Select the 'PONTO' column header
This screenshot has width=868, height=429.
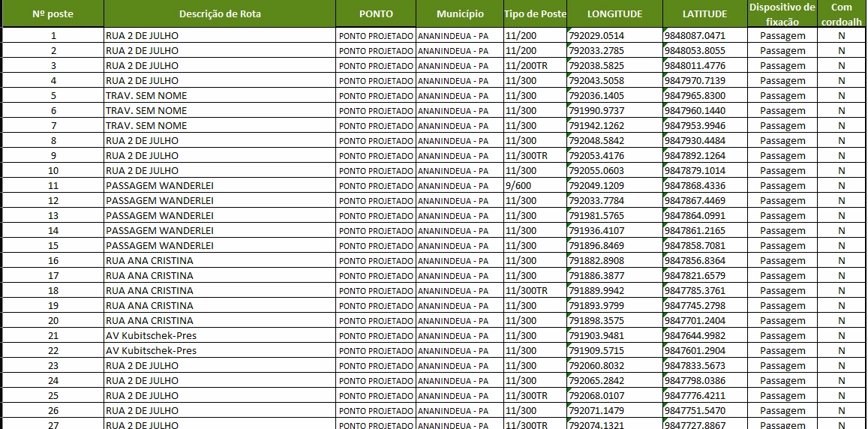pyautogui.click(x=376, y=13)
